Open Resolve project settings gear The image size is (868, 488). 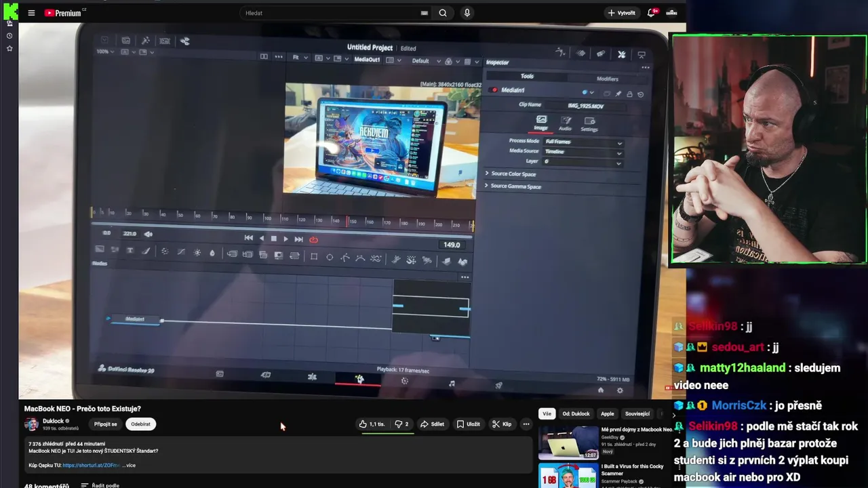click(620, 391)
